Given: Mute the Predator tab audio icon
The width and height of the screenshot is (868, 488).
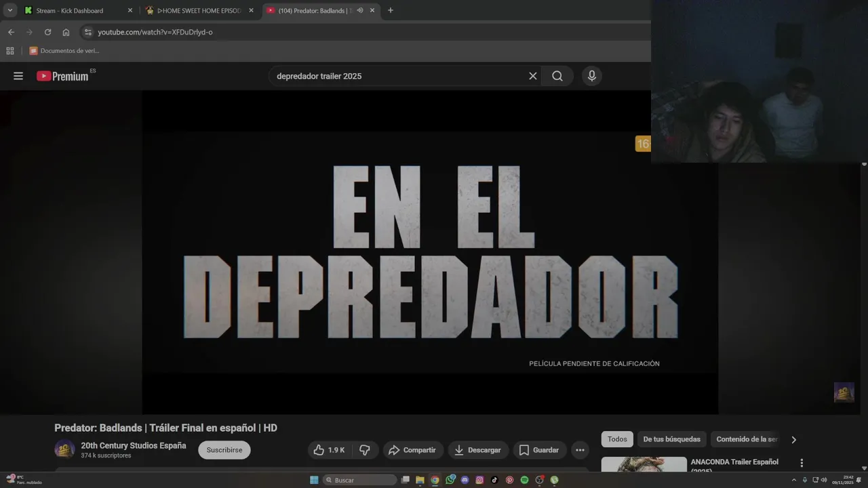Looking at the screenshot, I should tap(360, 10).
